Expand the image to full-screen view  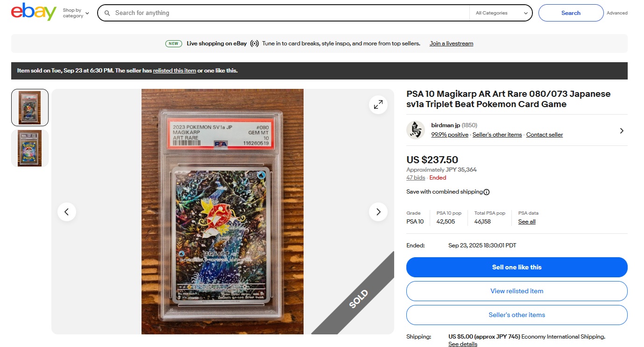(378, 104)
